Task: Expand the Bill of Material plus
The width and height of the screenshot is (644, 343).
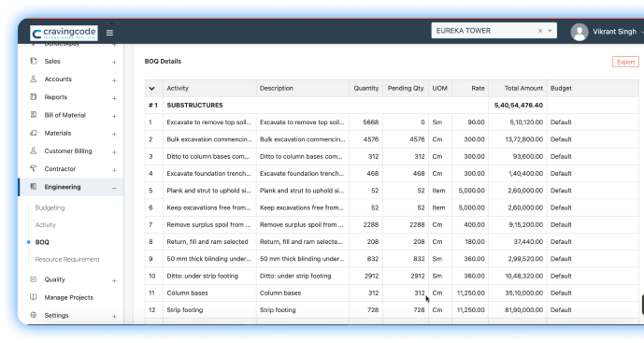Action: click(114, 116)
